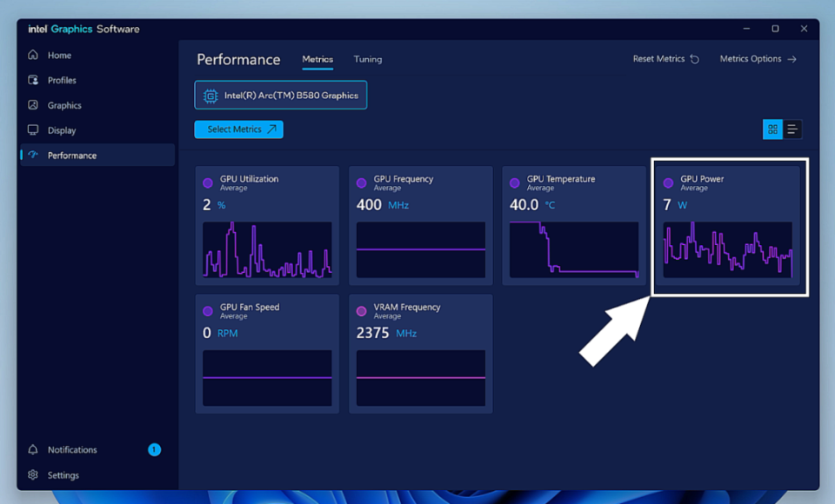Click the '2375 MHz' VRAM value
Viewport: 835px width, 504px height.
386,333
